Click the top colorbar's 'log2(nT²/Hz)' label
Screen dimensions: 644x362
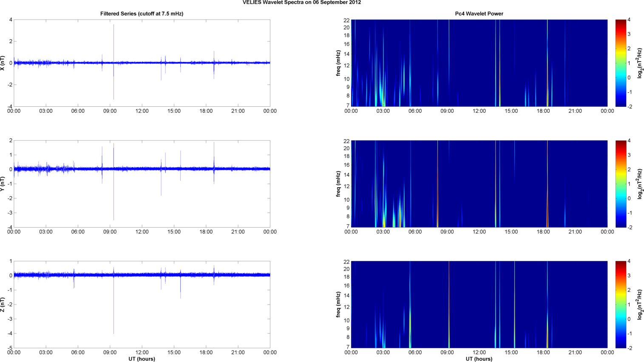click(640, 63)
